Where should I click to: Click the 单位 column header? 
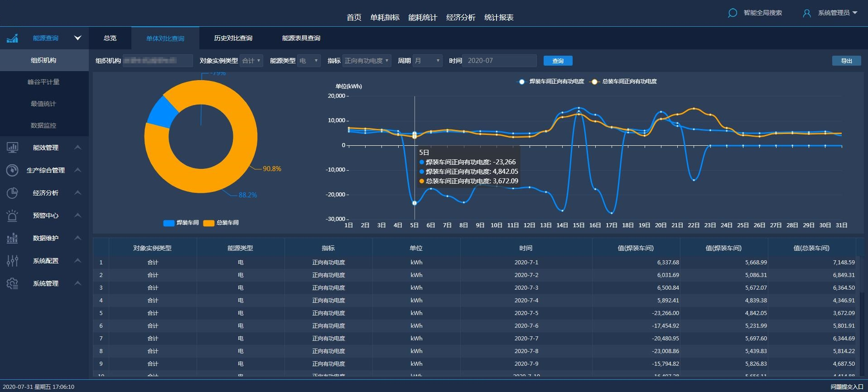pyautogui.click(x=416, y=248)
